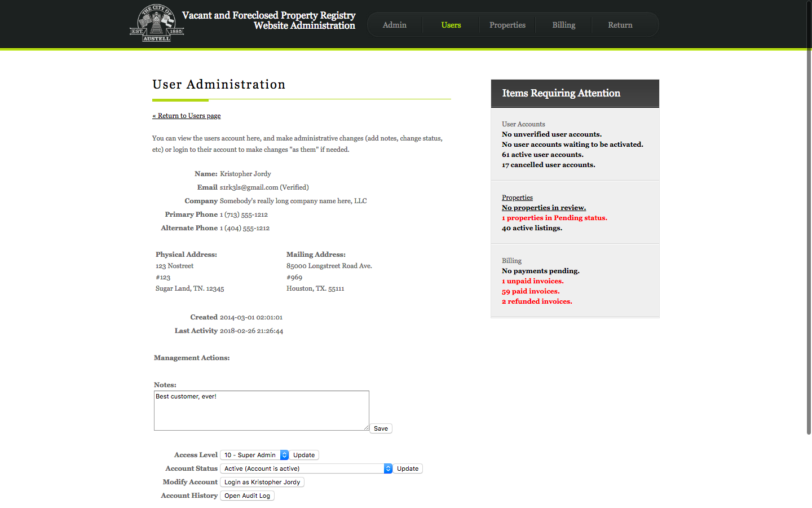This screenshot has width=812, height=508.
Task: Click 1 properties in Pending status
Action: pos(554,218)
